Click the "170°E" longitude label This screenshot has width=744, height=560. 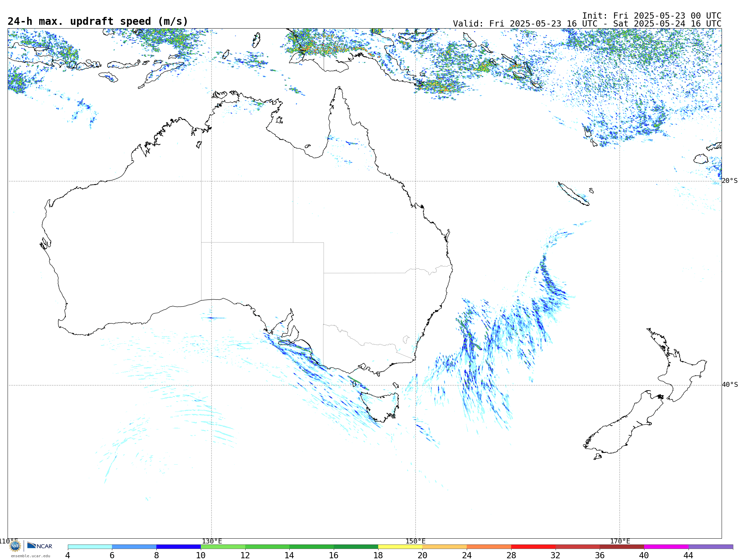(620, 541)
